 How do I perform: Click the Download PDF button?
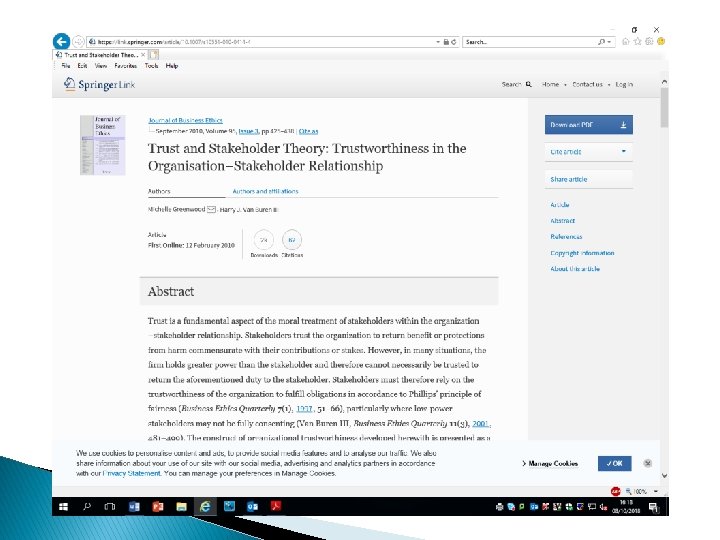coord(589,125)
